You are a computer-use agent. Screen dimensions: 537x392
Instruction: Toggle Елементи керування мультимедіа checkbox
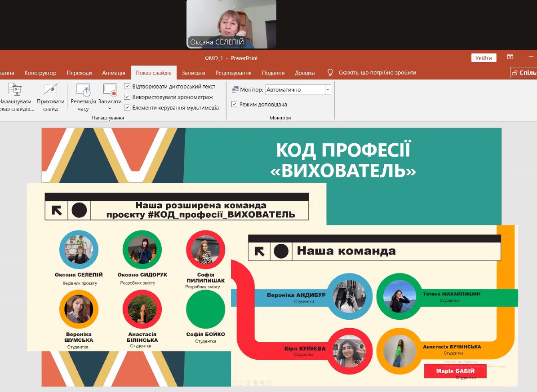[x=127, y=108]
